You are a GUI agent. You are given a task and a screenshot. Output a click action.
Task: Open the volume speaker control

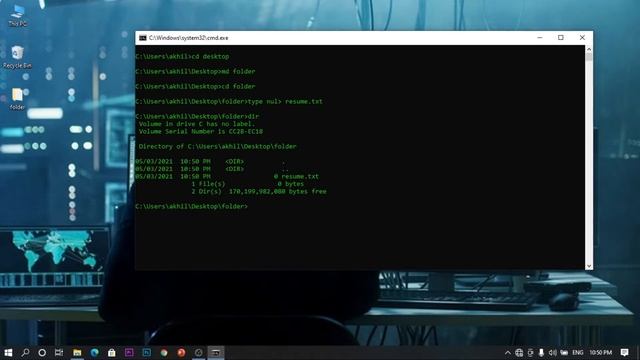coord(553,353)
